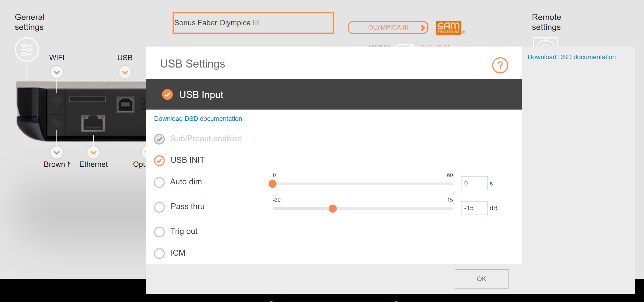
Task: Click the Ethernet label
Action: [x=94, y=164]
